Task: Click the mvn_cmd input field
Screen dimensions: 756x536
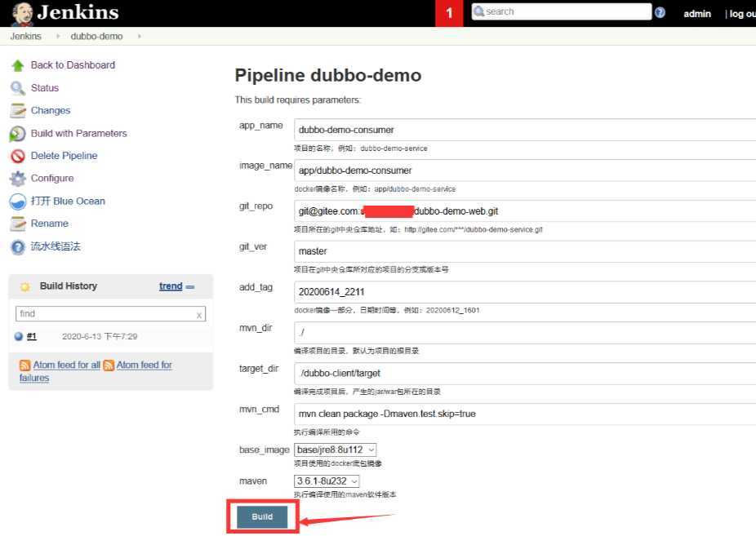Action: pyautogui.click(x=525, y=414)
